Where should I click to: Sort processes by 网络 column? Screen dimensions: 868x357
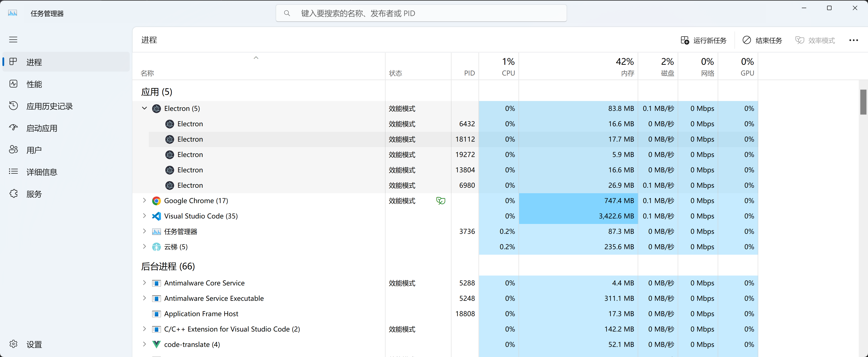pos(698,66)
